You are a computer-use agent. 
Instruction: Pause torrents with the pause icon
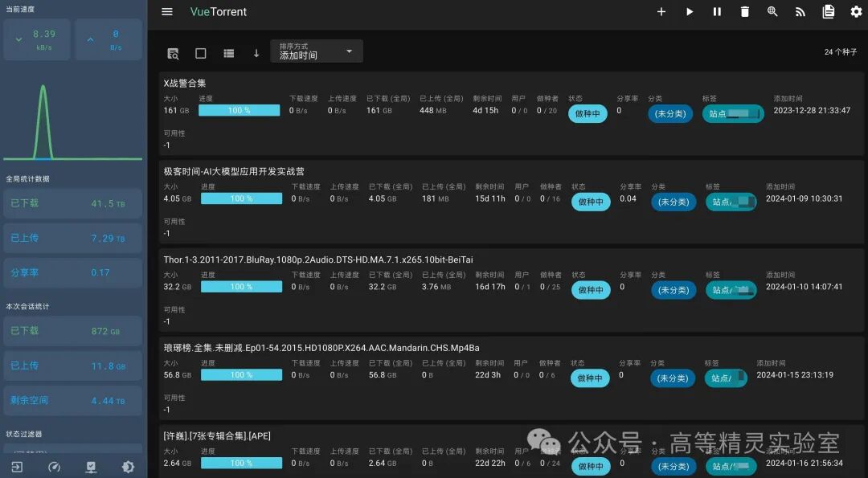717,11
